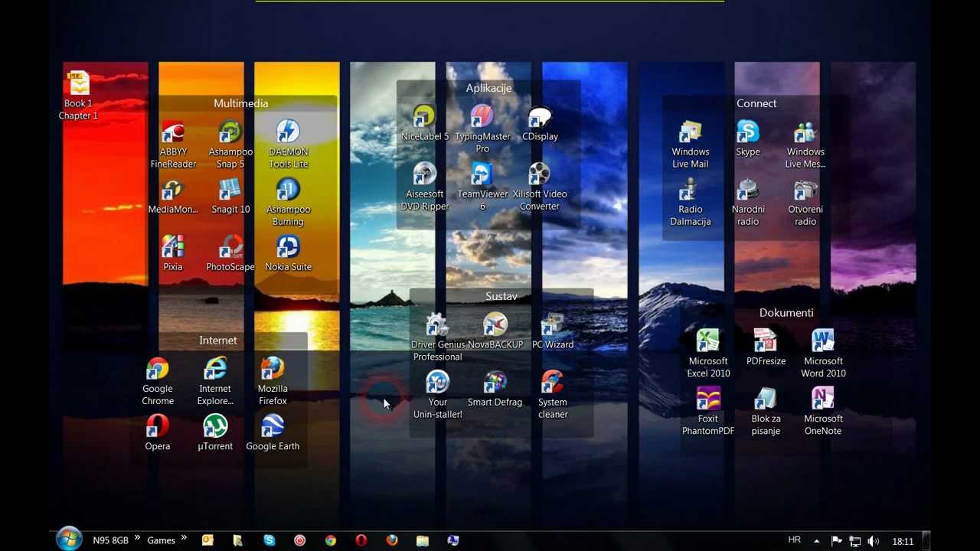Click the HR language indicator
The image size is (980, 551).
coord(794,540)
